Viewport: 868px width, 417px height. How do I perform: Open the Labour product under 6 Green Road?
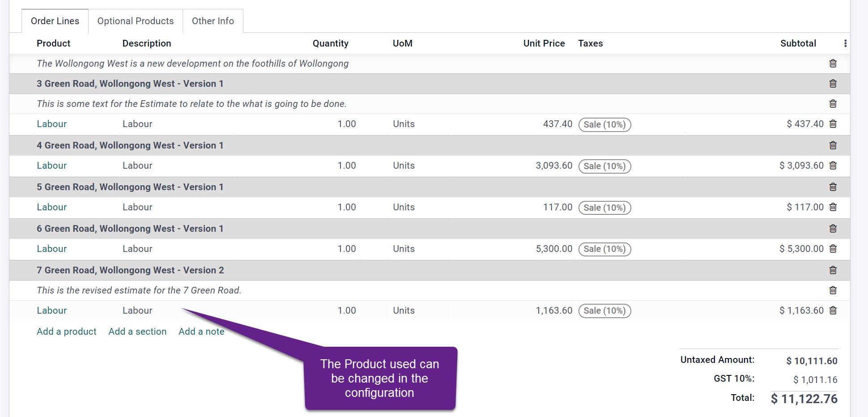[51, 249]
